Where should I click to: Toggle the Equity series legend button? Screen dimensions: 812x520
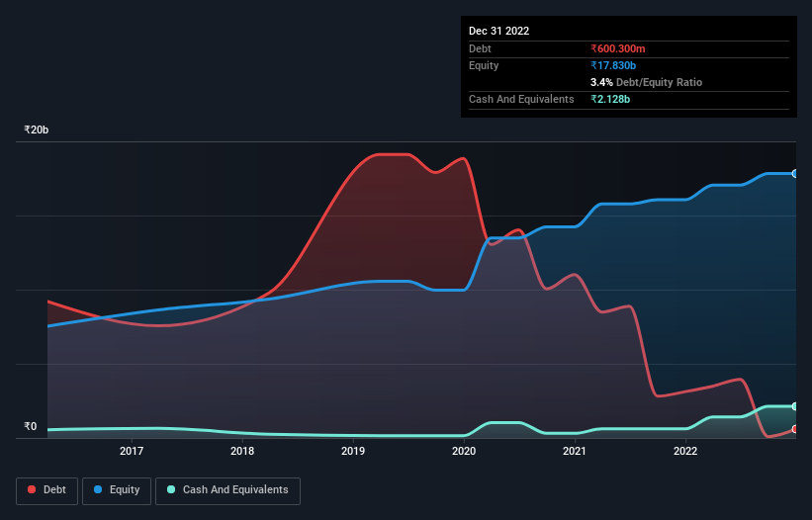[117, 490]
